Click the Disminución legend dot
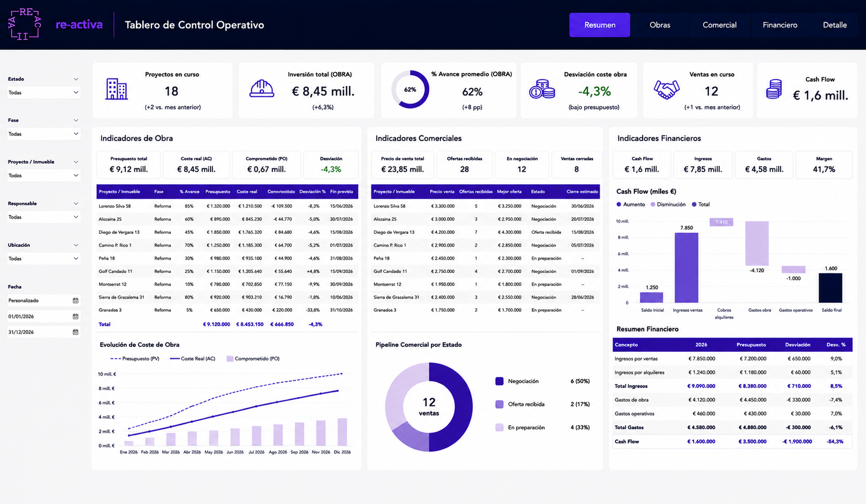Screen dimensions: 866x504 tap(653, 204)
